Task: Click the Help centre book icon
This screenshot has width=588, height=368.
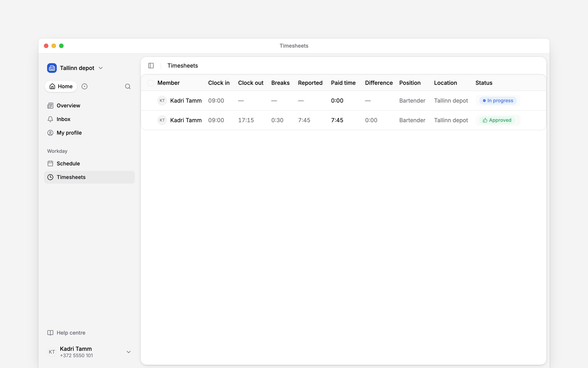Action: click(x=50, y=333)
